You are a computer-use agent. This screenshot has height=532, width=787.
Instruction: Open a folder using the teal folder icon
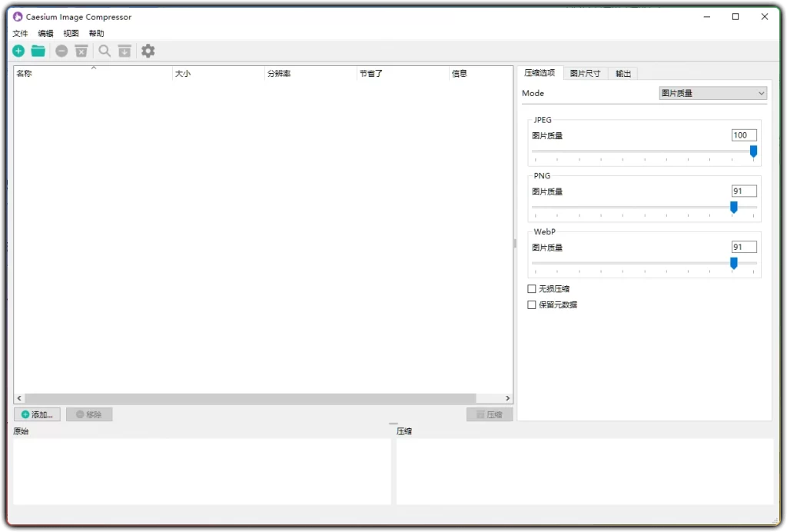(38, 50)
